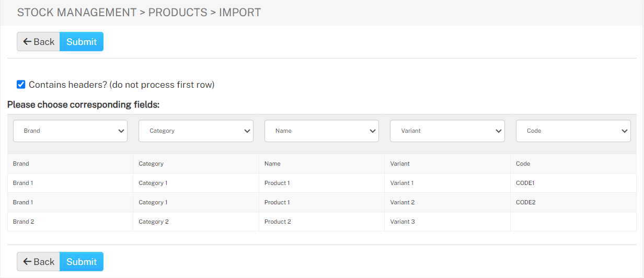This screenshot has width=644, height=278.
Task: Click the Brand 2 table cell
Action: [x=70, y=222]
